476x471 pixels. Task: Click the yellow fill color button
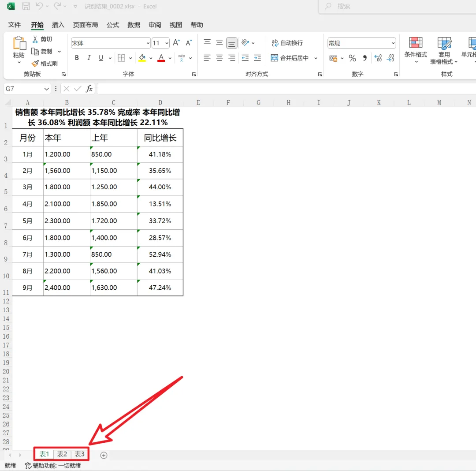pyautogui.click(x=142, y=58)
